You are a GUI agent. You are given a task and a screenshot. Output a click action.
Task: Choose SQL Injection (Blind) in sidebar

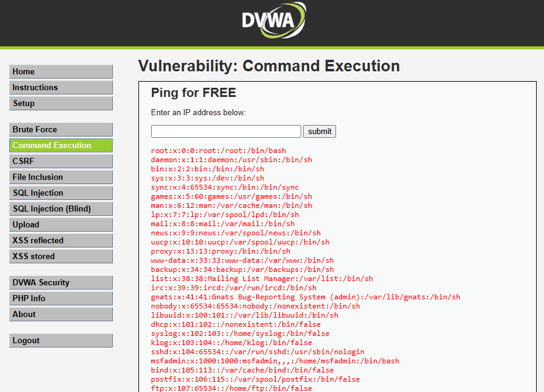tap(61, 209)
